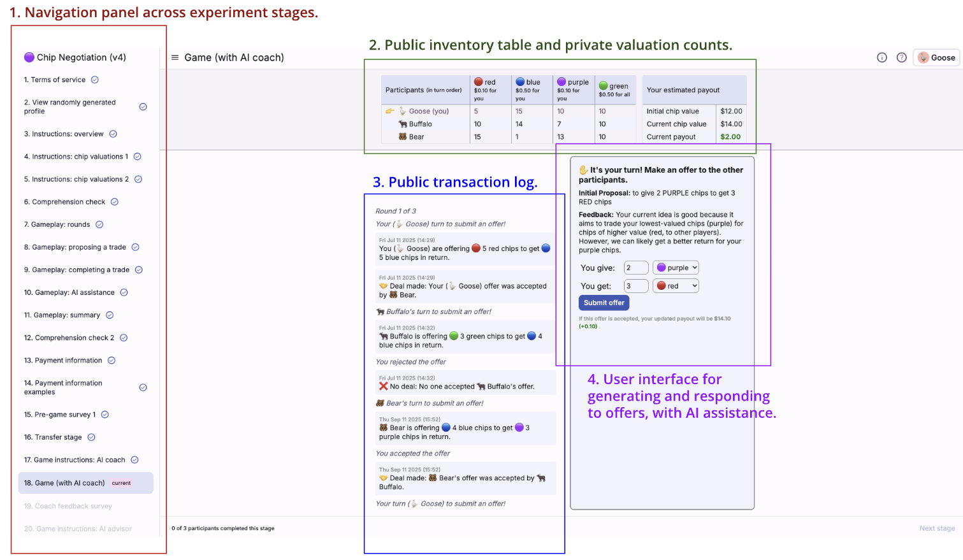The image size is (963, 560).
Task: Click the pointing hand turn indicator beside Goose
Action: coord(390,111)
